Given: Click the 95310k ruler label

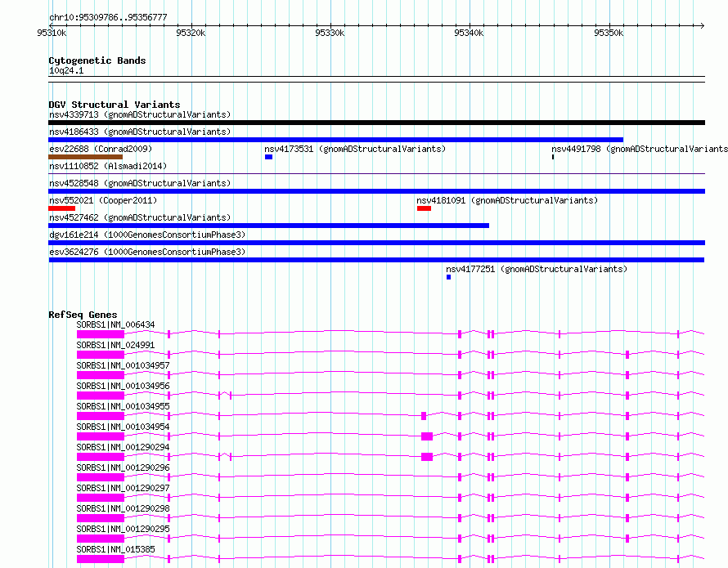Looking at the screenshot, I should coord(52,33).
